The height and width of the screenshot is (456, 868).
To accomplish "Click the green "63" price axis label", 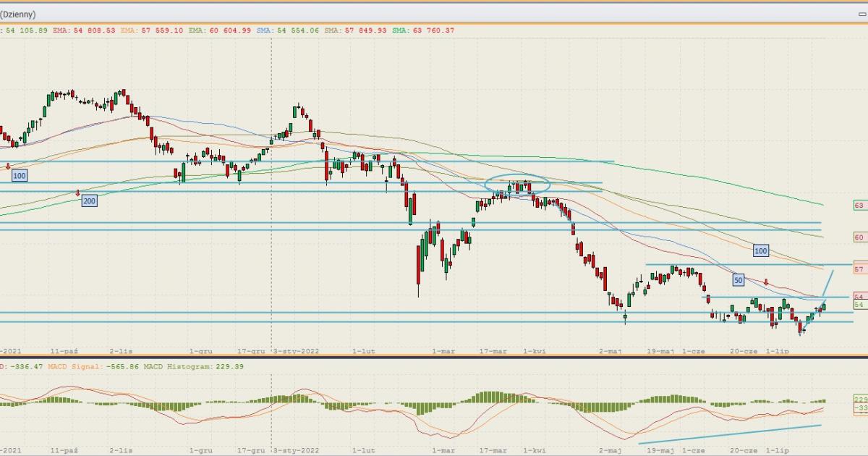I will click(859, 206).
